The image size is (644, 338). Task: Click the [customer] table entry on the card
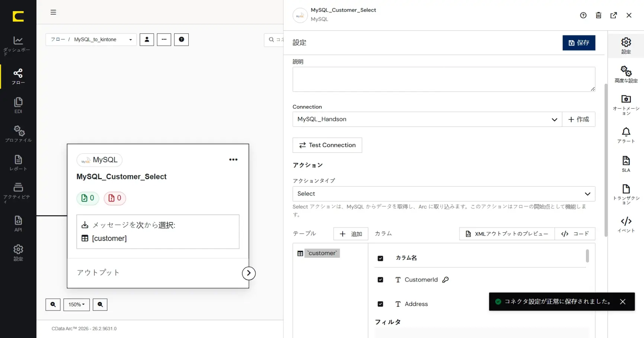109,238
